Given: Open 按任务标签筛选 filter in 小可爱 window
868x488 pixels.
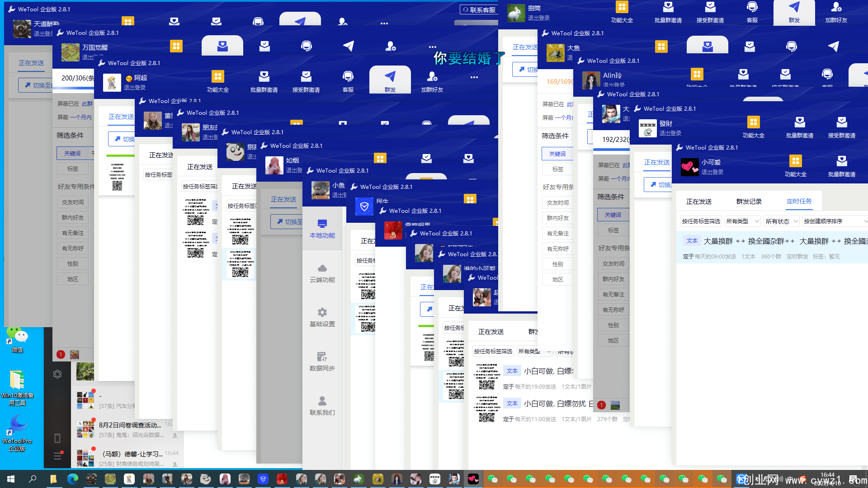Looking at the screenshot, I should (x=701, y=221).
